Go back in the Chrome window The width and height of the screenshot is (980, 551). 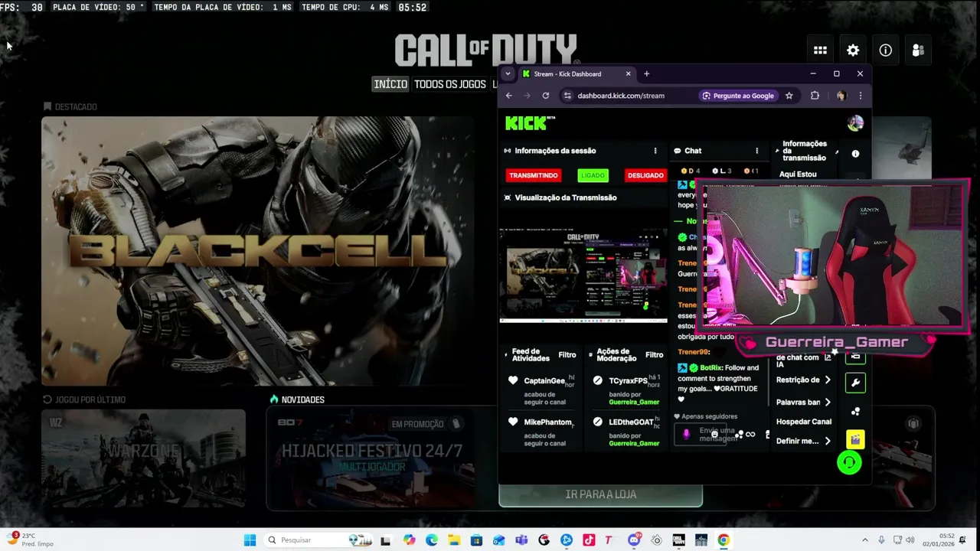[x=508, y=96]
